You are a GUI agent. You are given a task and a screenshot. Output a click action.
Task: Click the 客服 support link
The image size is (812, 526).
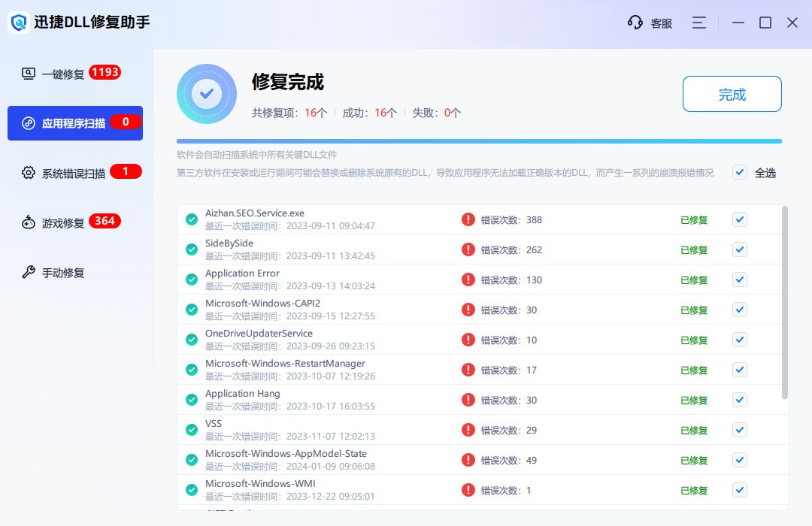[662, 23]
